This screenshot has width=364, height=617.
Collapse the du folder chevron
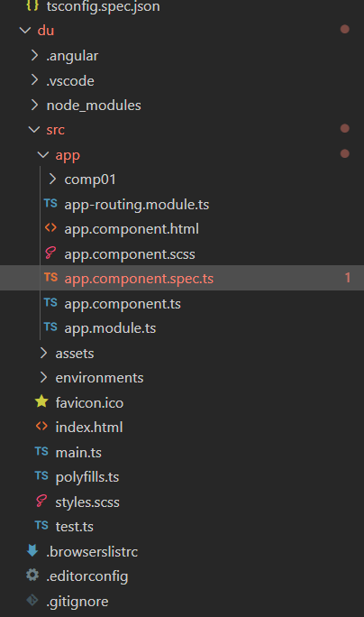pos(25,30)
